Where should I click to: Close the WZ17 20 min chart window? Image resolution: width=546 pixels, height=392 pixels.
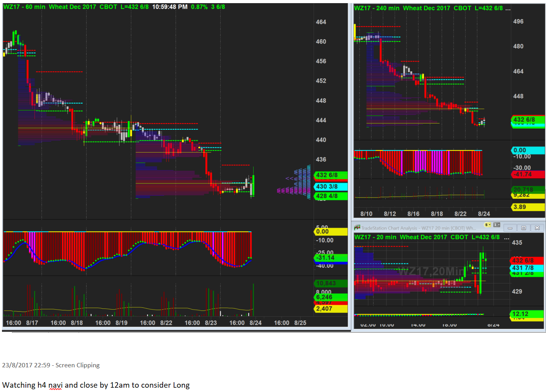537,228
